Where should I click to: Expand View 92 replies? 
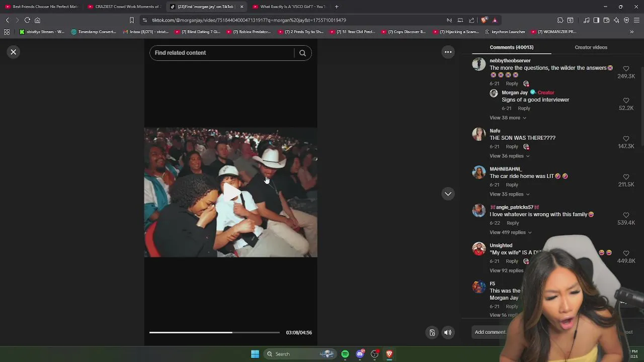507,270
